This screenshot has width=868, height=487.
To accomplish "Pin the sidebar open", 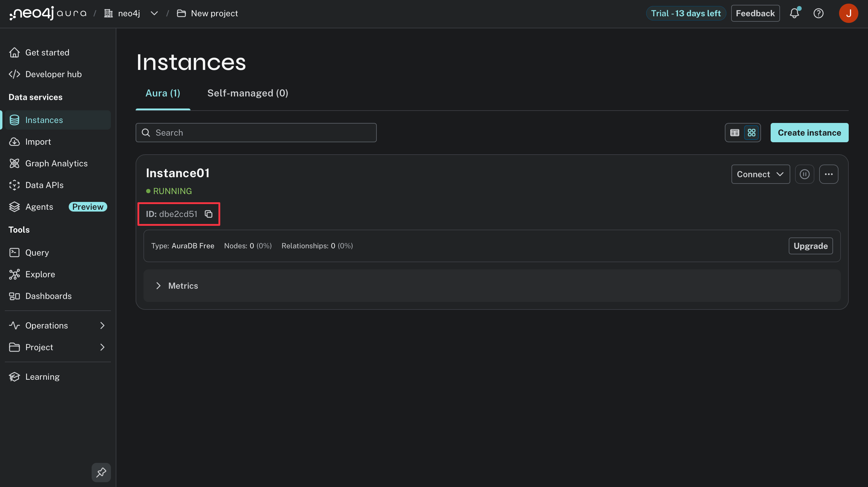I will click(101, 472).
